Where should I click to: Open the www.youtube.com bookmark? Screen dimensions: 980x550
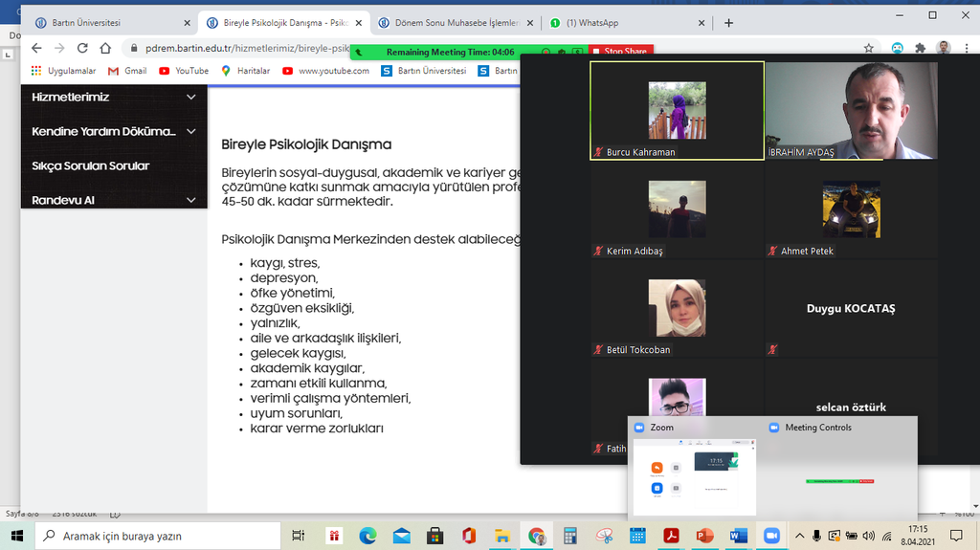tap(325, 71)
